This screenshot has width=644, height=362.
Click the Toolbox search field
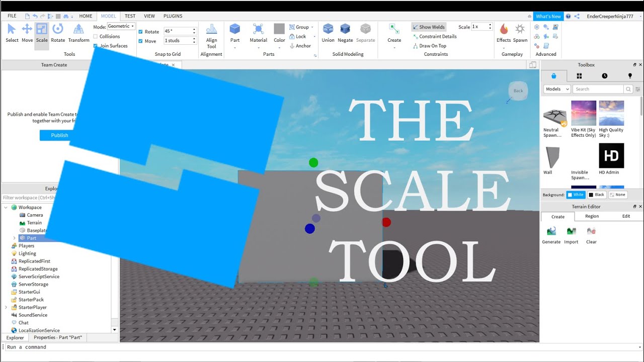tap(598, 89)
